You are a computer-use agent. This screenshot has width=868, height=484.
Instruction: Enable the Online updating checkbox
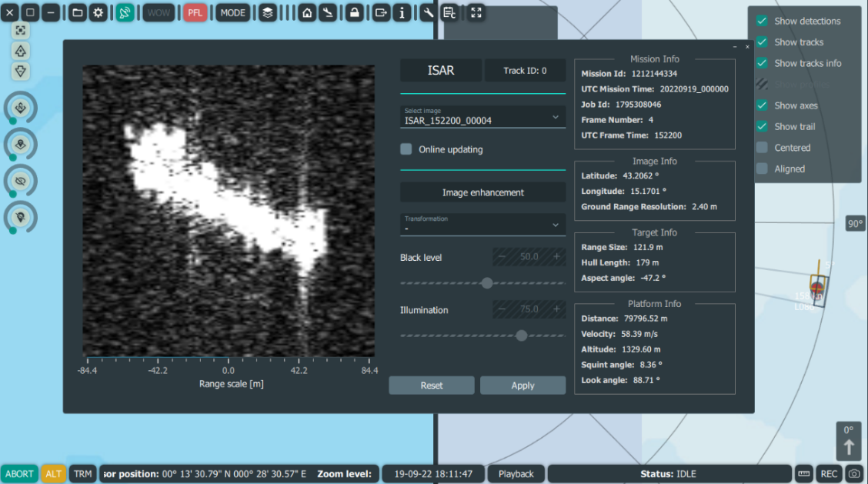[x=406, y=149]
